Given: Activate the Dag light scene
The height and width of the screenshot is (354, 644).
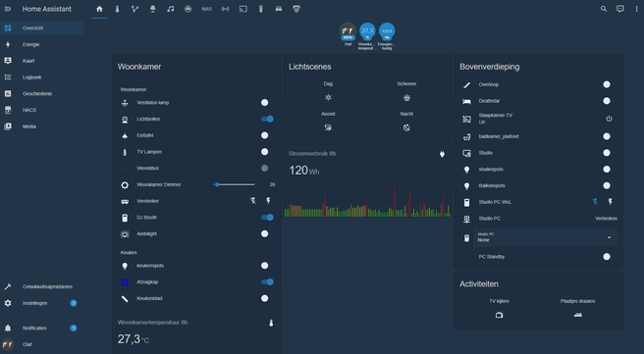Looking at the screenshot, I should click(328, 98).
